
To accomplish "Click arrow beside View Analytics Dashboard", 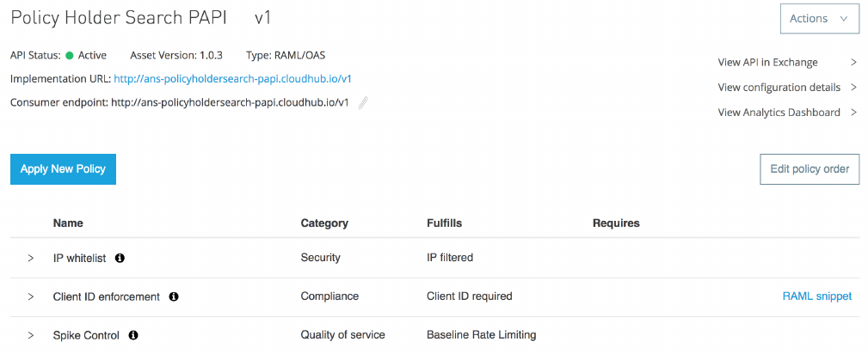I will pos(853,112).
